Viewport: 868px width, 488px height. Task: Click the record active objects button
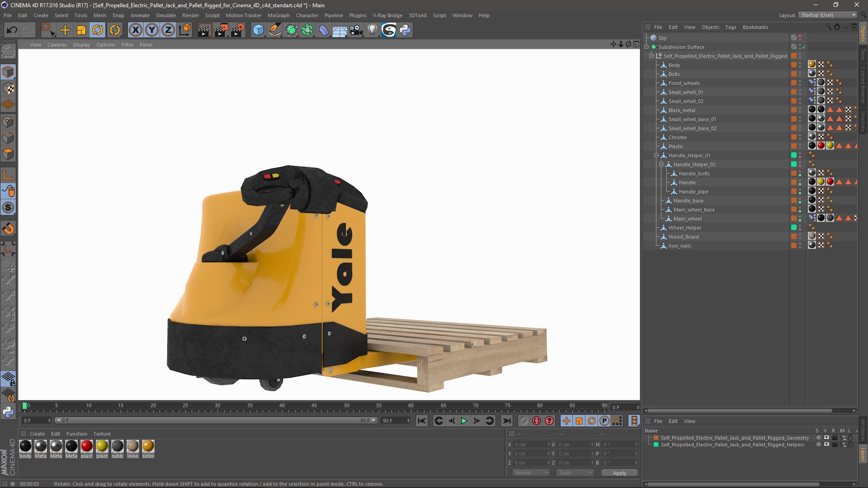pyautogui.click(x=537, y=421)
